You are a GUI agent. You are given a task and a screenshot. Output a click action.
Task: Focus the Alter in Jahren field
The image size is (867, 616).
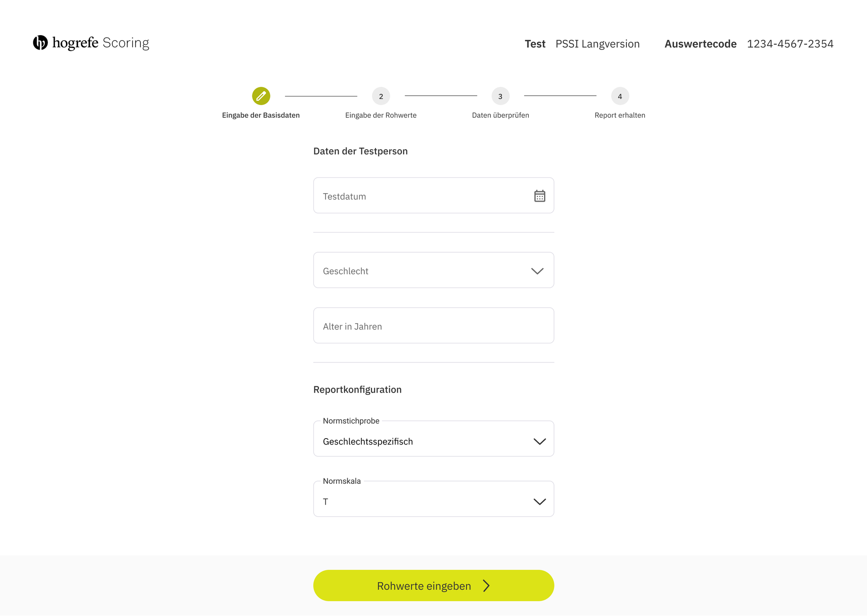tap(433, 325)
